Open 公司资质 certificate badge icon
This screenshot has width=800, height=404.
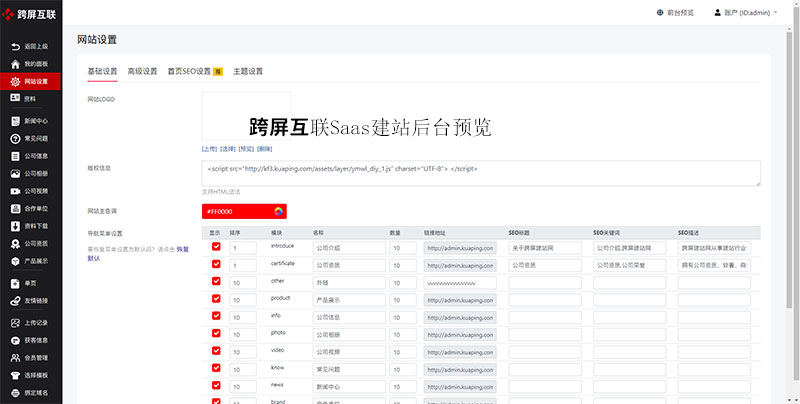[x=15, y=244]
